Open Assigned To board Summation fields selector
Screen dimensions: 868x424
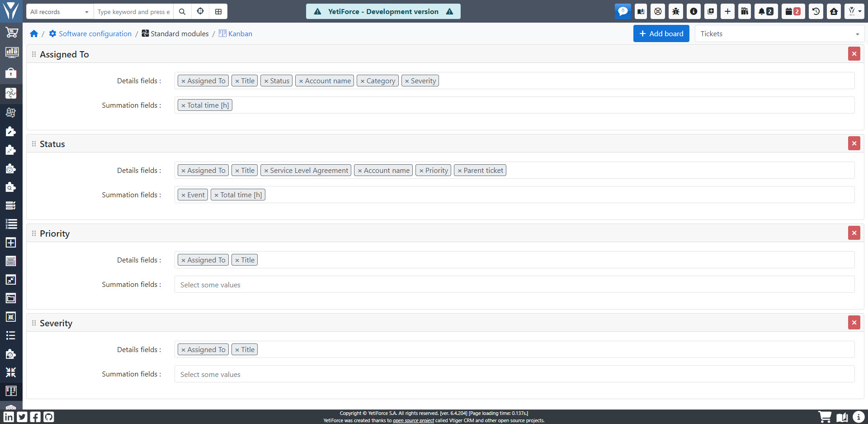pyautogui.click(x=514, y=105)
